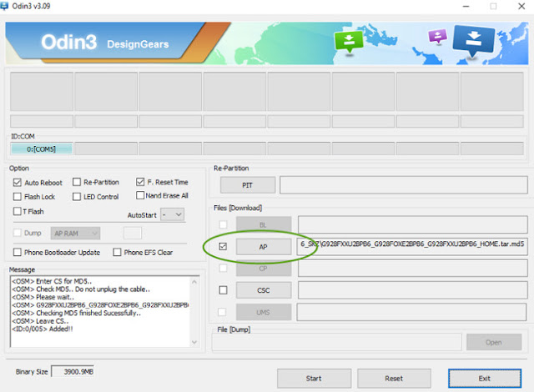
Task: Uncheck the AP file checkbox
Action: [223, 246]
